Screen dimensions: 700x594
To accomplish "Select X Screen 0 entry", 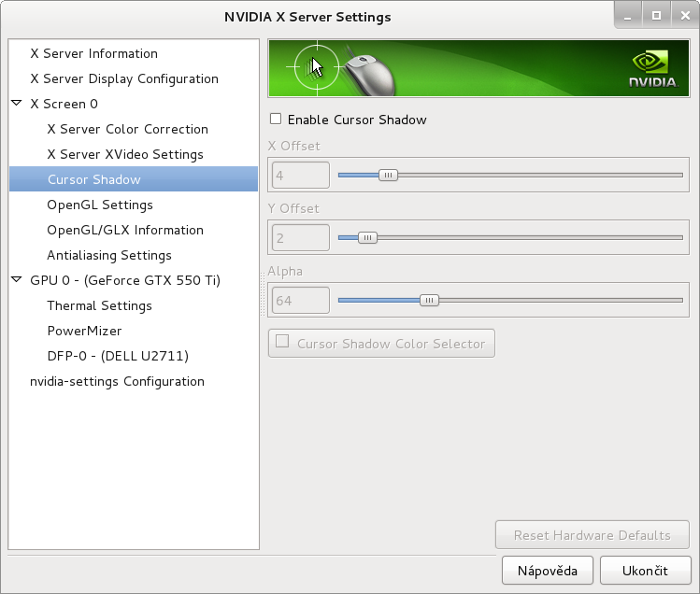I will pos(64,104).
